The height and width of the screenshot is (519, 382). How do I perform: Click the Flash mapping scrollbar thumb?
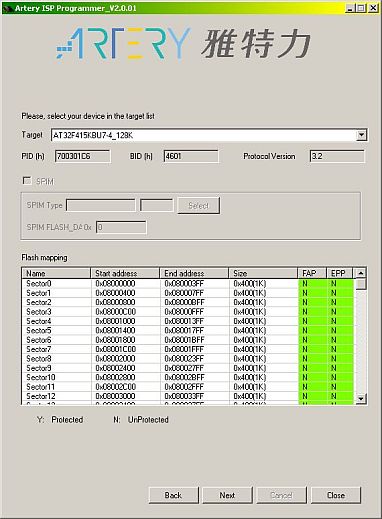[361, 284]
